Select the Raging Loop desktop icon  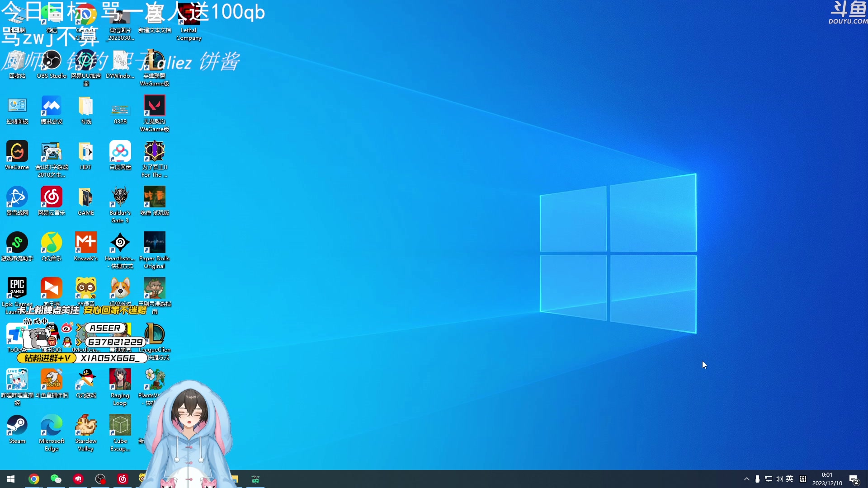coord(120,387)
